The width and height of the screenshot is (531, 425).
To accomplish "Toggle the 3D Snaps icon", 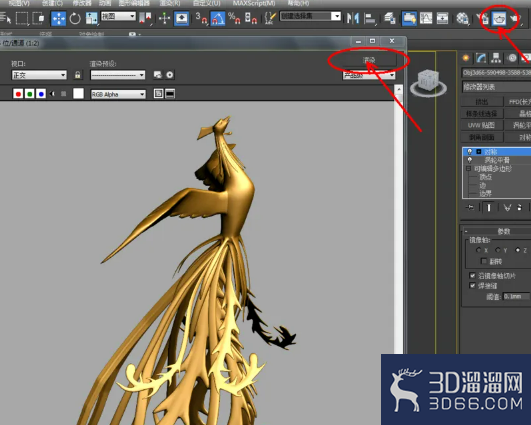I will click(x=201, y=18).
